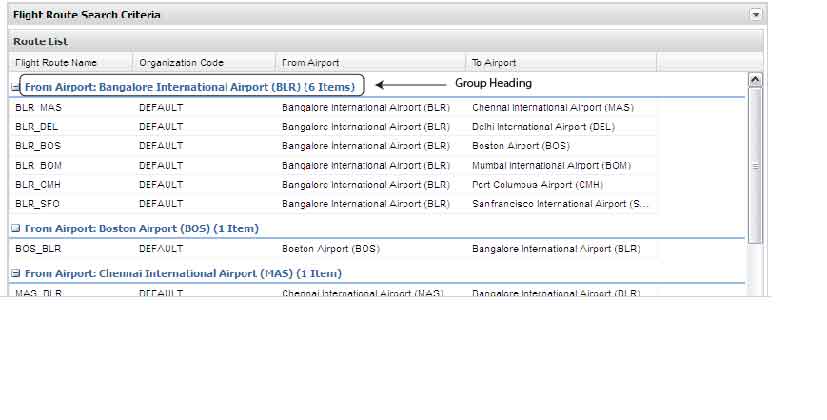Click the Port Columbus Airport (CMH) cell

tap(537, 185)
